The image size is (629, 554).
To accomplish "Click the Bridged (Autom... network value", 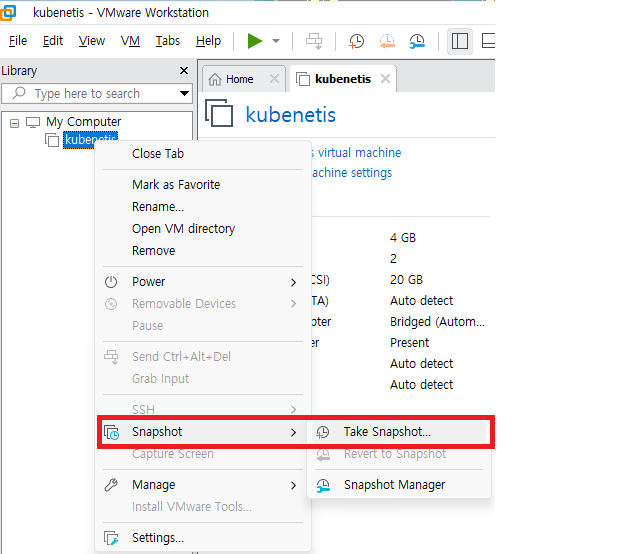I will click(437, 322).
